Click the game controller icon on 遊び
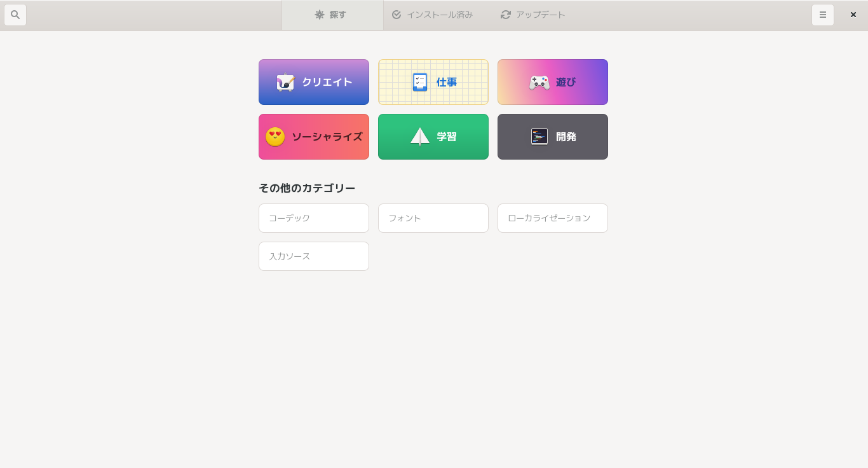The width and height of the screenshot is (868, 468). 539,83
